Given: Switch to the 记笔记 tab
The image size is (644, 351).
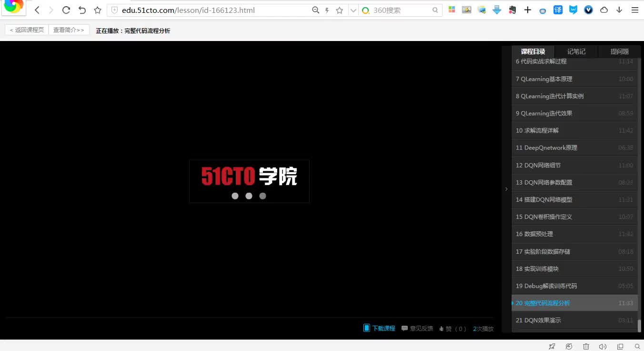Looking at the screenshot, I should pyautogui.click(x=576, y=52).
